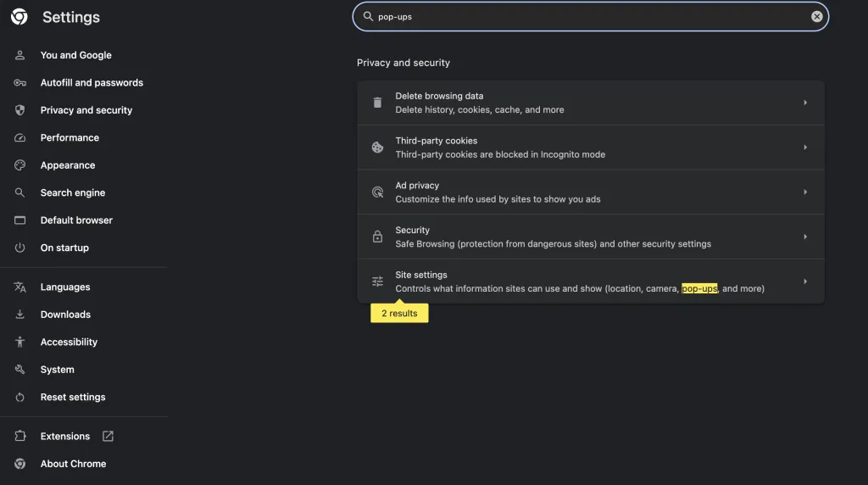The width and height of the screenshot is (868, 485).
Task: Click the Chrome logo beside Settings title
Action: point(19,17)
